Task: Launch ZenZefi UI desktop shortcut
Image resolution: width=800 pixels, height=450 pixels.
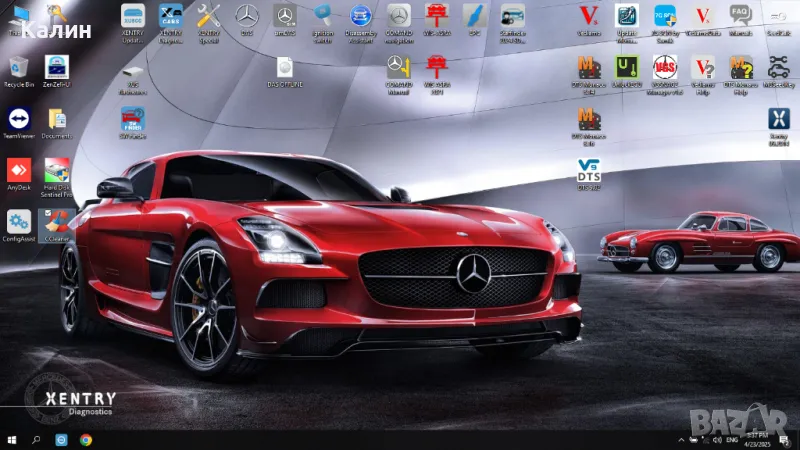Action: (57, 69)
